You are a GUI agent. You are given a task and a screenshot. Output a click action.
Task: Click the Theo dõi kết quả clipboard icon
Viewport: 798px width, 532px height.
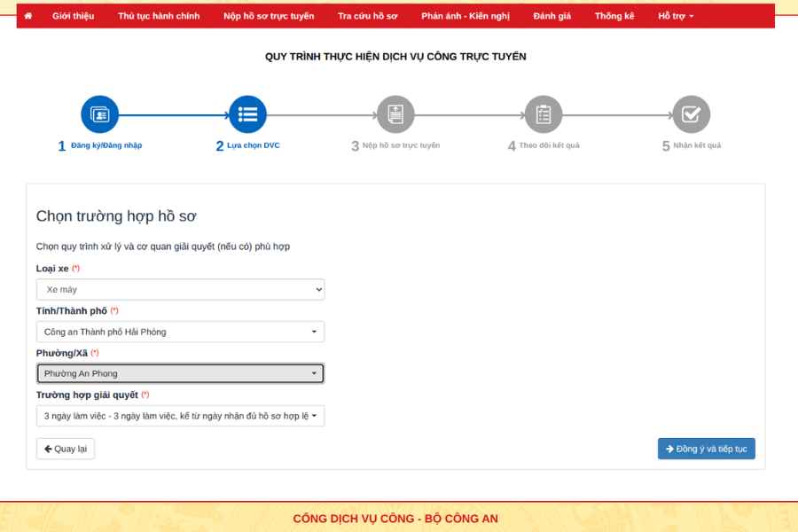pyautogui.click(x=544, y=114)
